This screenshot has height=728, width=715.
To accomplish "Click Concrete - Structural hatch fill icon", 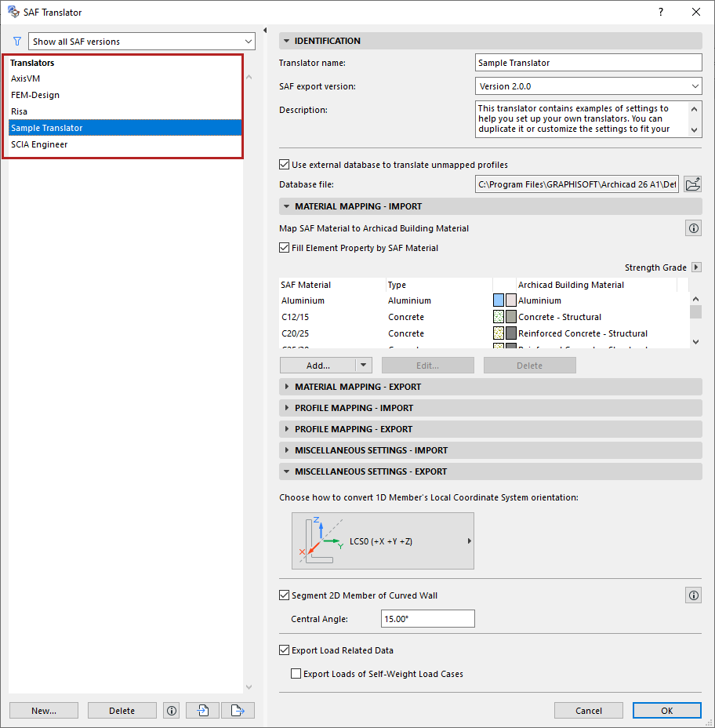I will click(x=499, y=317).
